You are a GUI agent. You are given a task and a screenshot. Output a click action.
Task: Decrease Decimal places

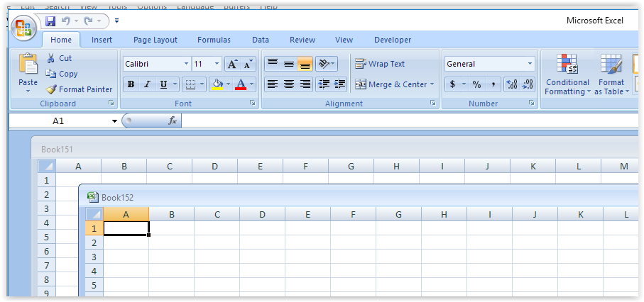528,84
